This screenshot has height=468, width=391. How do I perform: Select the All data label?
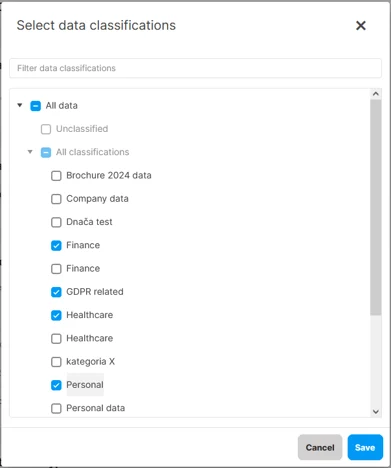pyautogui.click(x=62, y=106)
